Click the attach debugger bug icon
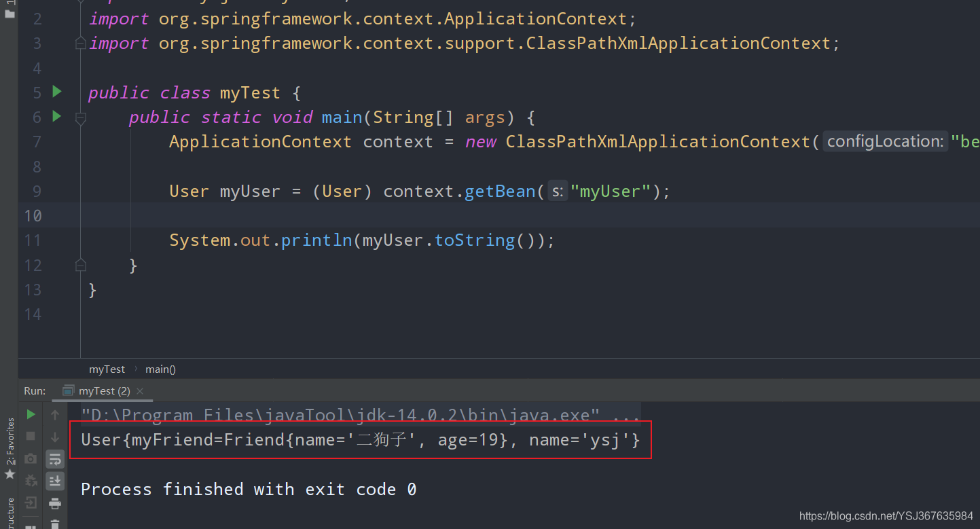Screen dimensions: 980x529 31,481
